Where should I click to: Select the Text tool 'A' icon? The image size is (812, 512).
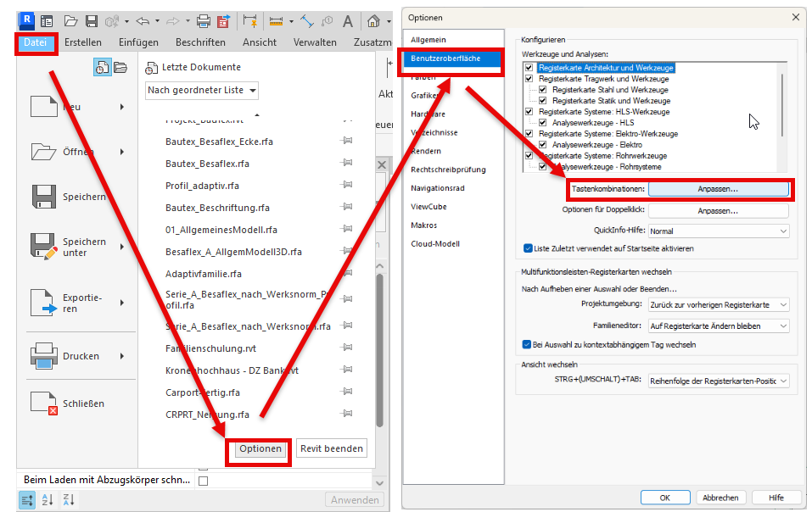tap(347, 20)
